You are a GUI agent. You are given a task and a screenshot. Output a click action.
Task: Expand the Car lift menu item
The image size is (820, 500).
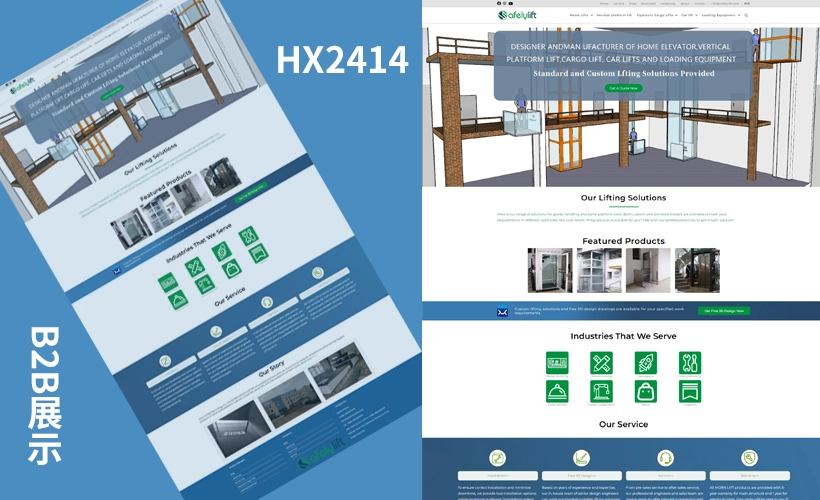click(x=689, y=15)
